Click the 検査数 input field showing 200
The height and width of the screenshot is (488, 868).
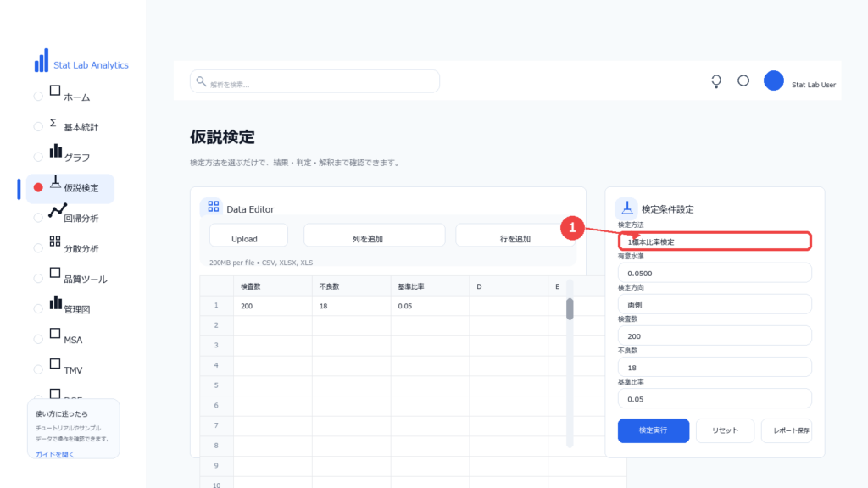click(715, 335)
